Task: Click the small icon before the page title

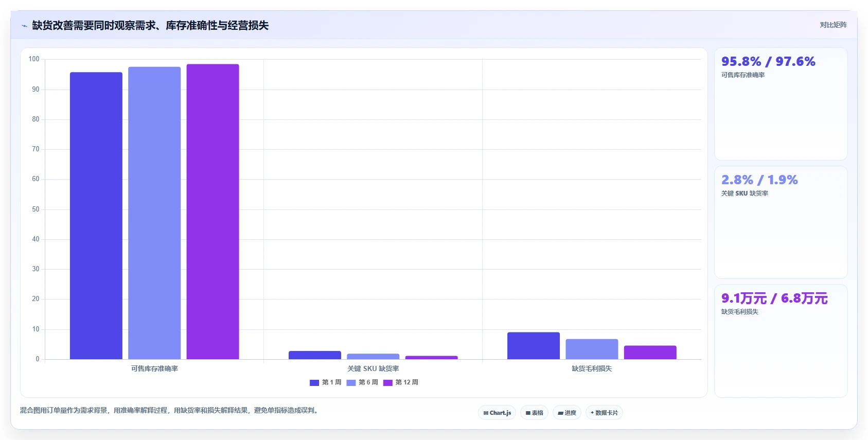Action: click(24, 26)
